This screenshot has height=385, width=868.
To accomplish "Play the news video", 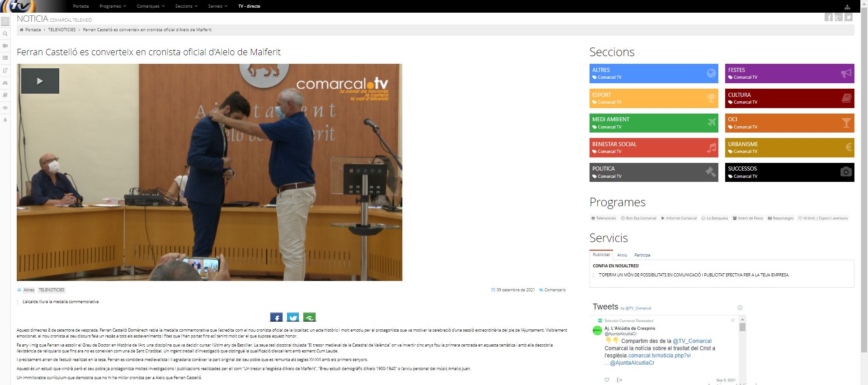I will (40, 81).
